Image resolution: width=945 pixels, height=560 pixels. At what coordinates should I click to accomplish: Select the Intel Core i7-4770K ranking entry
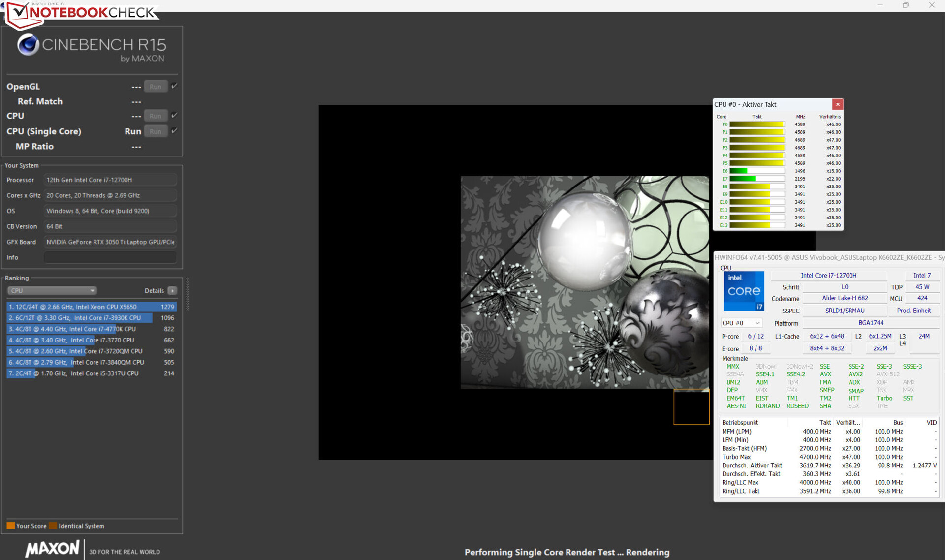(91, 329)
